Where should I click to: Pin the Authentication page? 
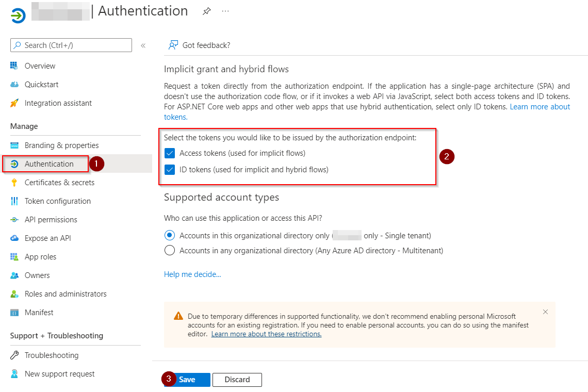pyautogui.click(x=206, y=11)
